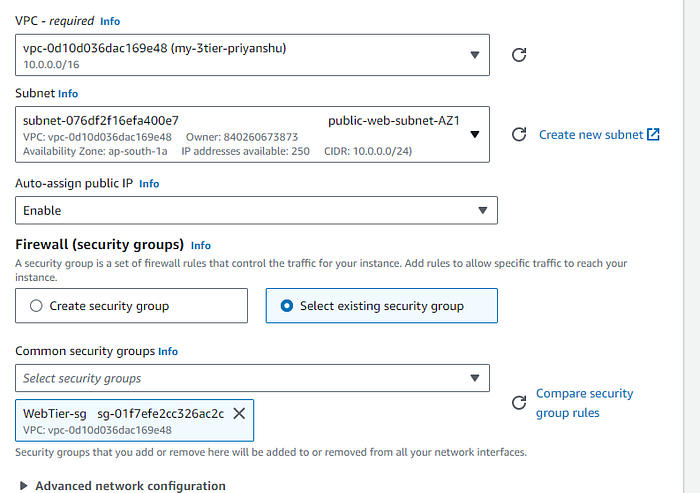700x493 pixels.
Task: Open Create new subnet link
Action: (591, 135)
